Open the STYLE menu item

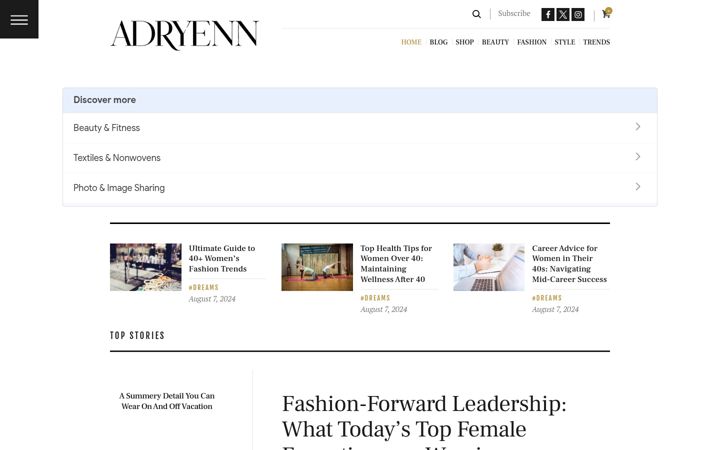coord(565,42)
